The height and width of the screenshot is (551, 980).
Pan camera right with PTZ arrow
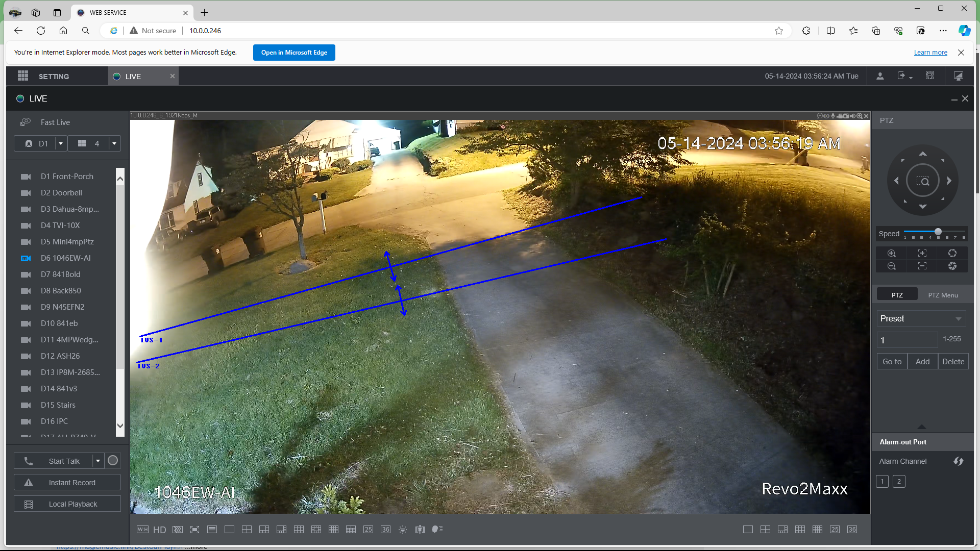[x=949, y=181]
